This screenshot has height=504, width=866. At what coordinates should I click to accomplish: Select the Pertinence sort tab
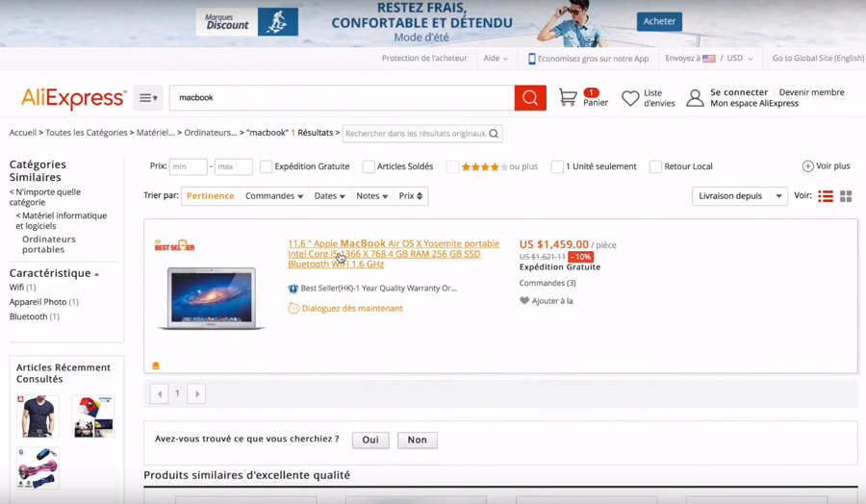click(x=210, y=196)
